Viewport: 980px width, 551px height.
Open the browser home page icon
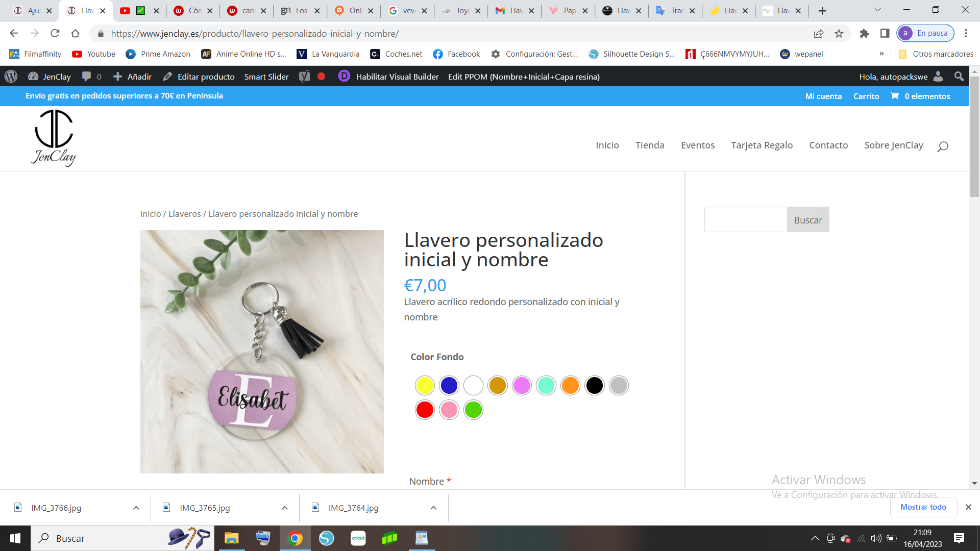(x=76, y=34)
